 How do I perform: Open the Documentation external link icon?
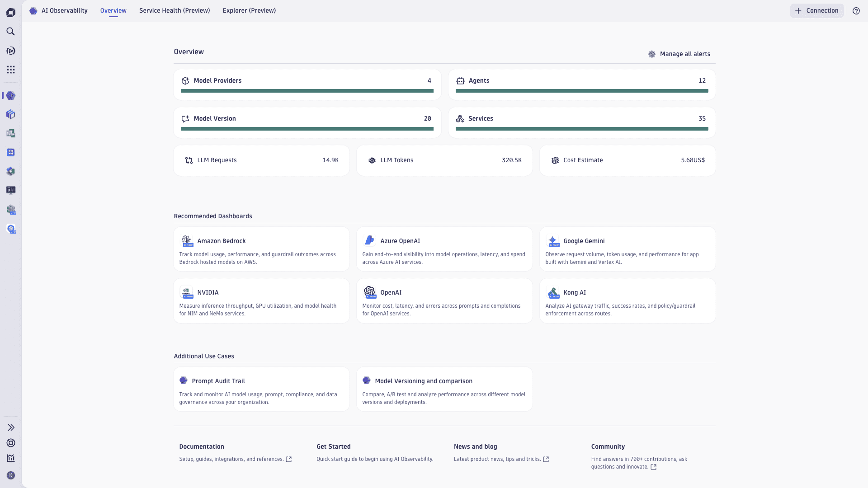pos(289,459)
